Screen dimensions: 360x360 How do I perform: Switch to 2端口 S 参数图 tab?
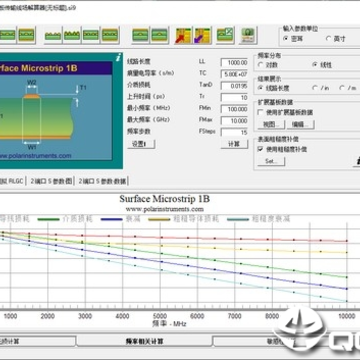point(51,181)
